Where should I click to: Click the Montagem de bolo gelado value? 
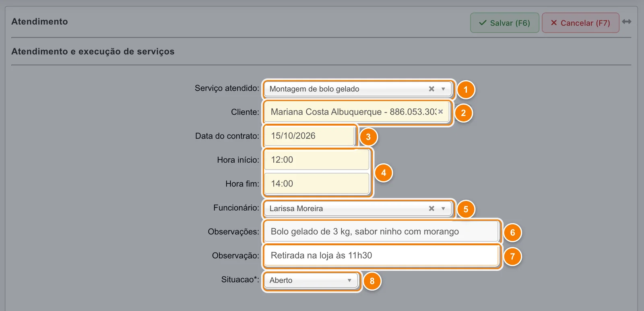(x=314, y=89)
